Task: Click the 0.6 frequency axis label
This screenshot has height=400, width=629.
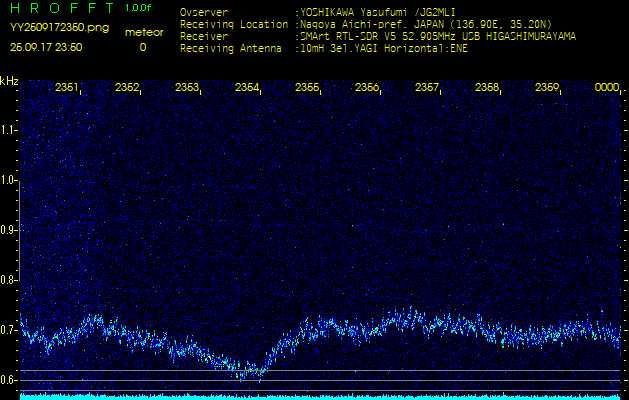Action: (9, 379)
